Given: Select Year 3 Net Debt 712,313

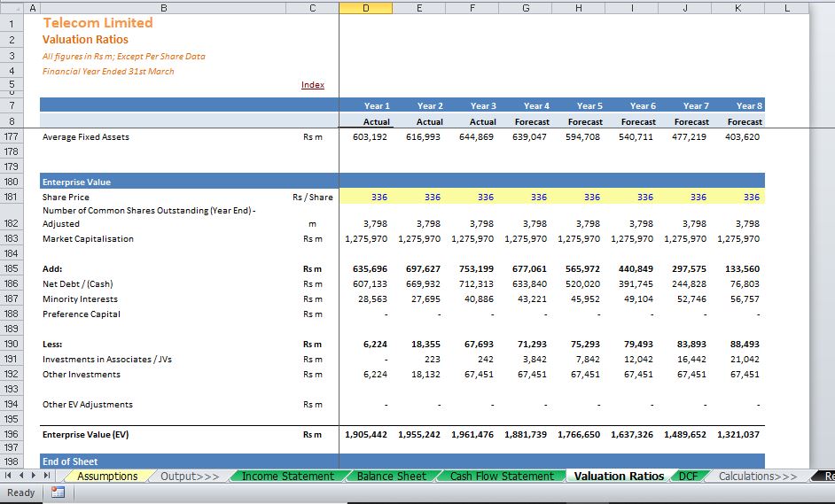Looking at the screenshot, I should (x=476, y=283).
